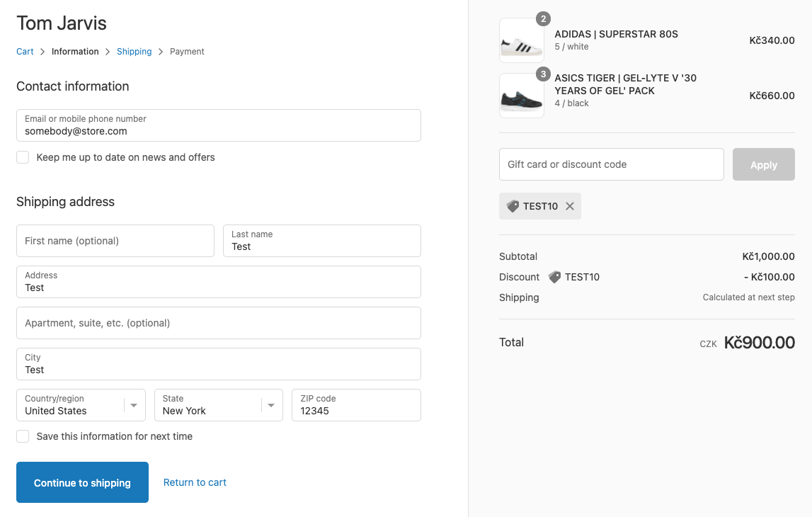This screenshot has width=812, height=517.
Task: Click quantity badge on Asics Tiger item
Action: click(543, 74)
